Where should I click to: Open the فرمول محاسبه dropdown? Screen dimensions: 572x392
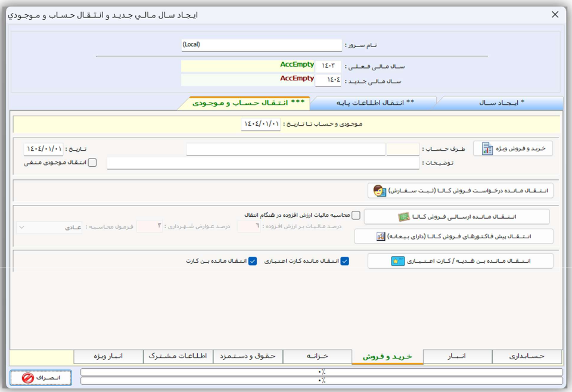click(x=49, y=227)
